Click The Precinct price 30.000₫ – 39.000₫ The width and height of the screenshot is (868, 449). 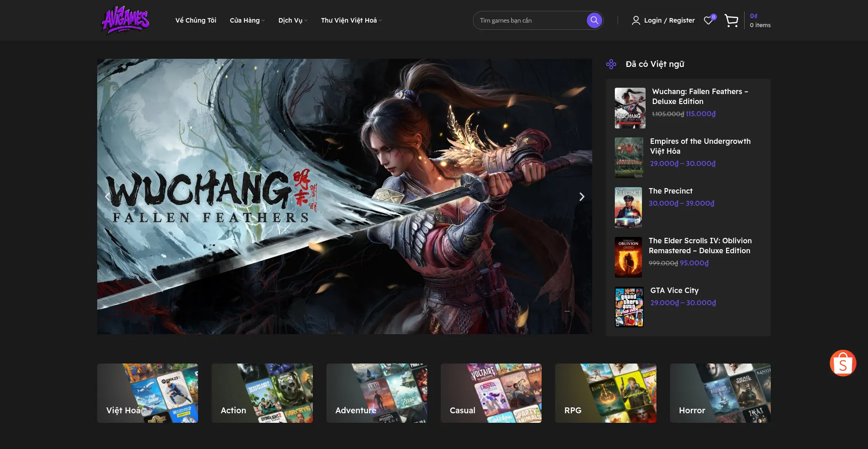pyautogui.click(x=681, y=203)
